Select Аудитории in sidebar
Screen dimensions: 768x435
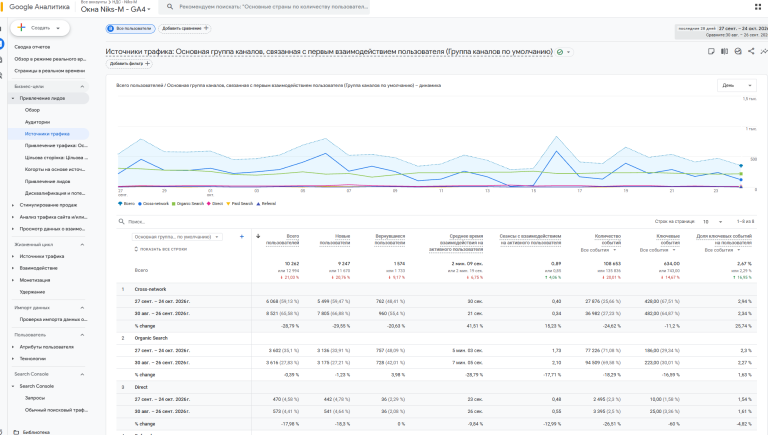tap(37, 122)
